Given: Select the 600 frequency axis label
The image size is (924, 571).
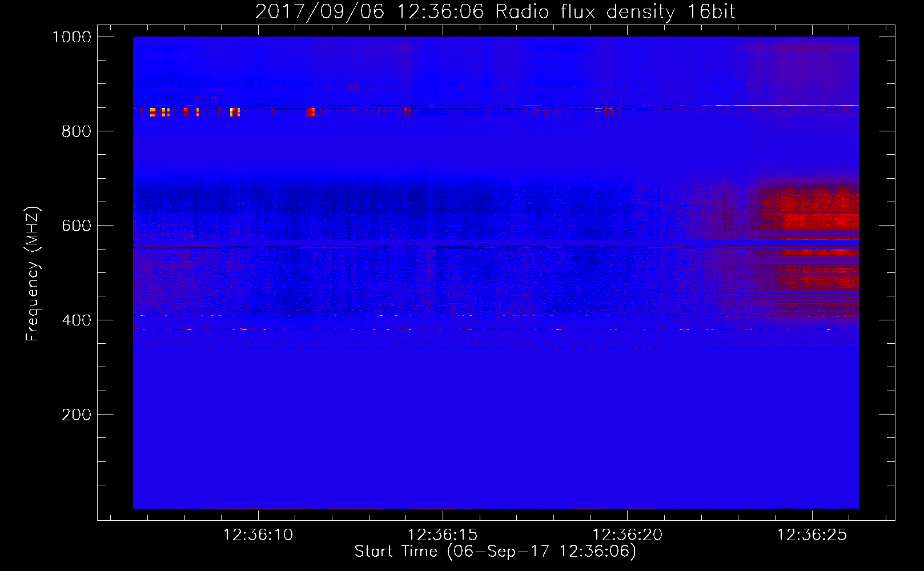Looking at the screenshot, I should 77,226.
